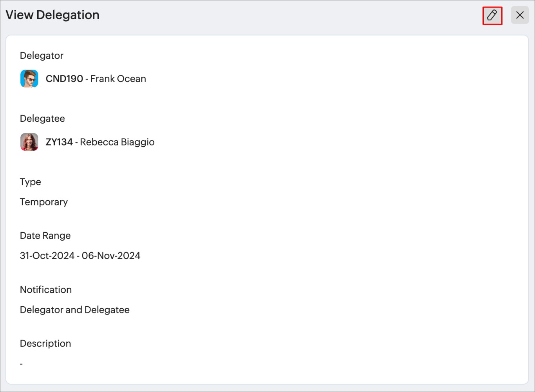Select the CND190 - Frank Ocean name
Screen dimensions: 535x392
point(96,79)
